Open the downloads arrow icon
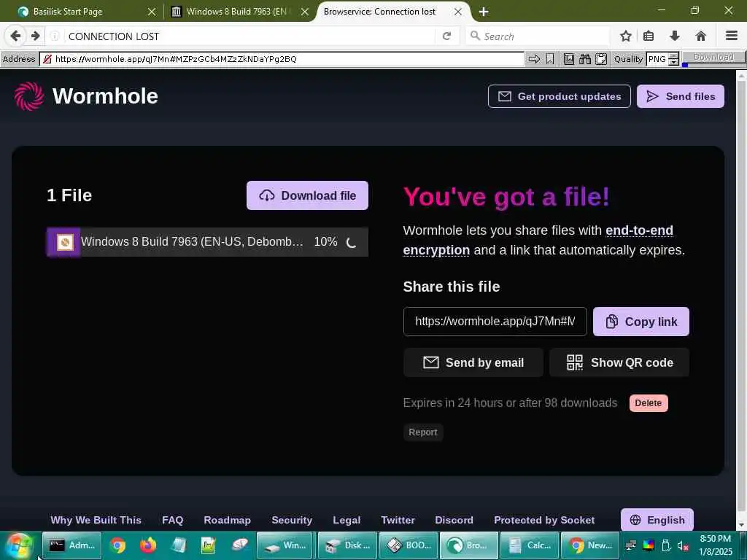This screenshot has width=747, height=560. (x=675, y=36)
